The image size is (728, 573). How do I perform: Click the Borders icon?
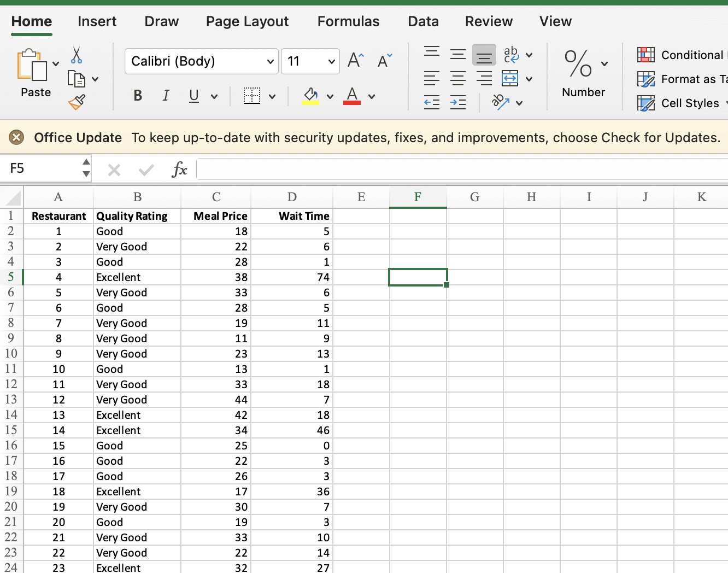(x=252, y=96)
